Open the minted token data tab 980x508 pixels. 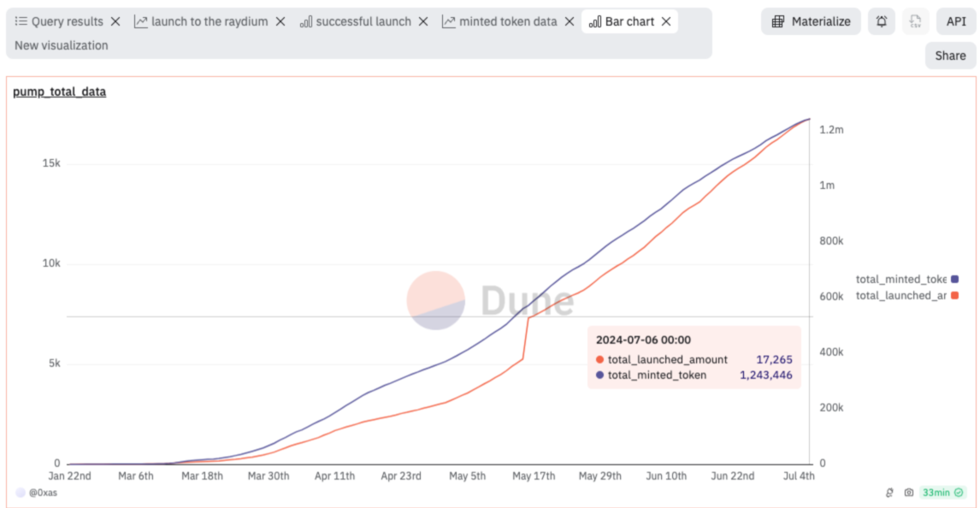click(499, 21)
